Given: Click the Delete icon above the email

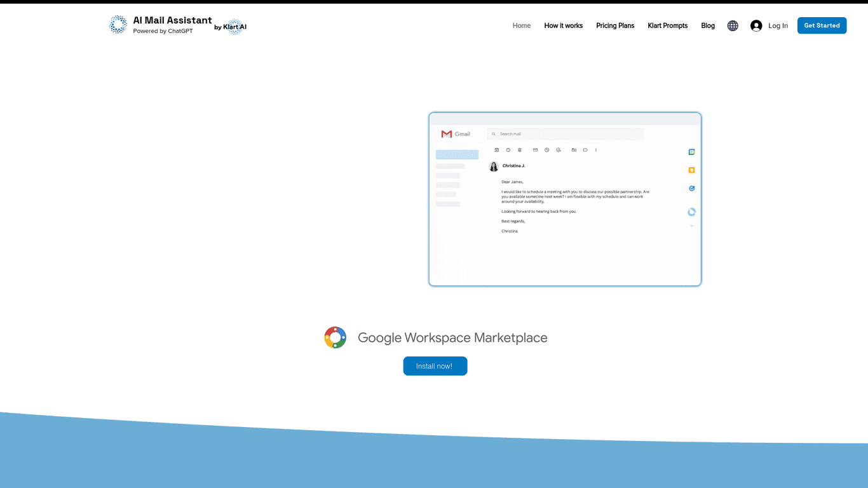Looking at the screenshot, I should click(519, 150).
